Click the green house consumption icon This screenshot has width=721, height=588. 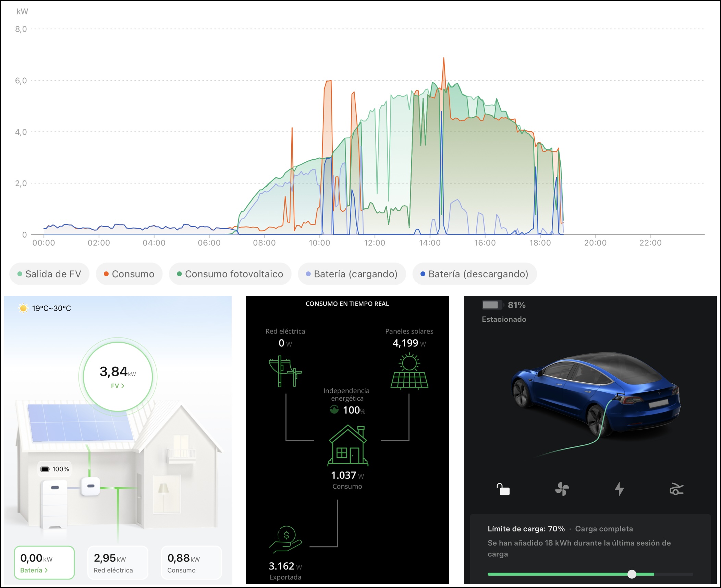click(347, 446)
